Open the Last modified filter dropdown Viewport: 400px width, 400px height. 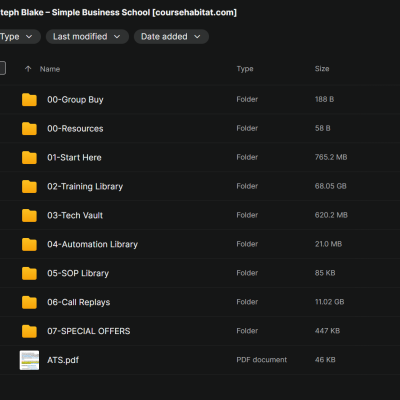(x=87, y=37)
